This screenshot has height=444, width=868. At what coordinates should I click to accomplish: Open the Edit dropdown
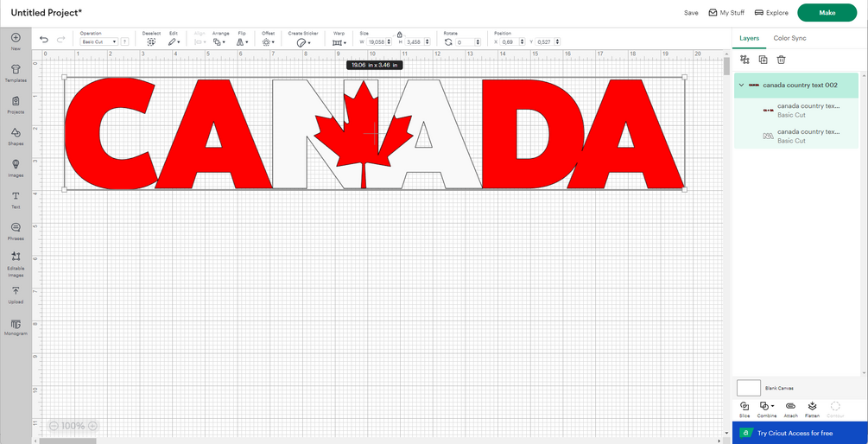174,41
